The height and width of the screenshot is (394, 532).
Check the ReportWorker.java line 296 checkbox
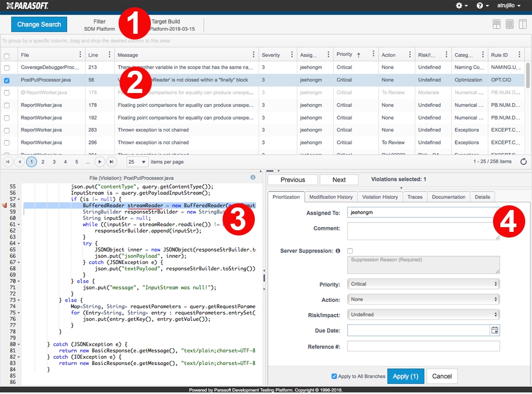click(x=7, y=143)
